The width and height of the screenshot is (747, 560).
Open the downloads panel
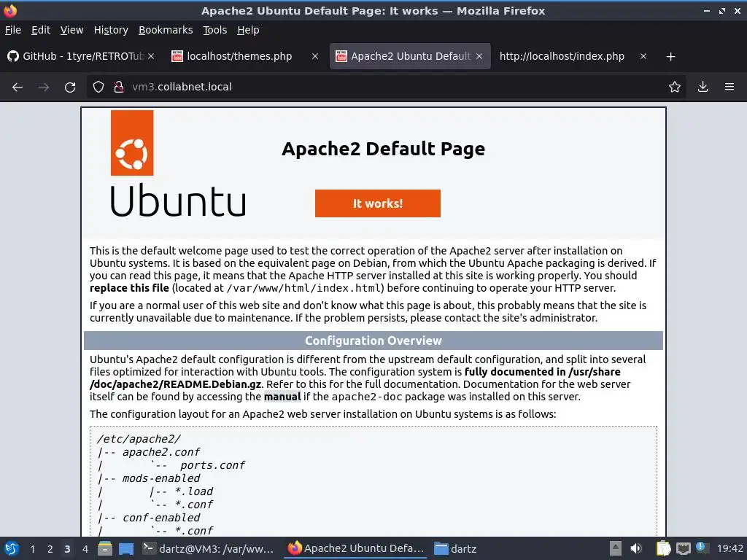click(703, 87)
